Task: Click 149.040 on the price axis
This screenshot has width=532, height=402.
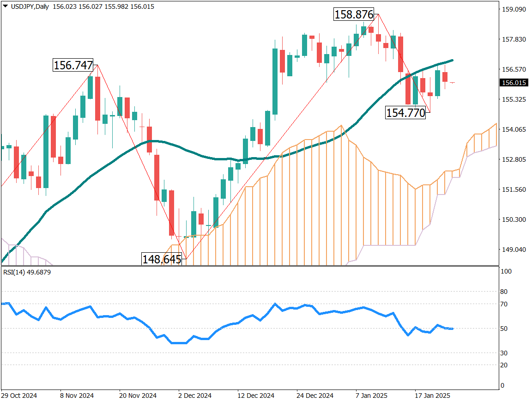Action: [x=513, y=250]
